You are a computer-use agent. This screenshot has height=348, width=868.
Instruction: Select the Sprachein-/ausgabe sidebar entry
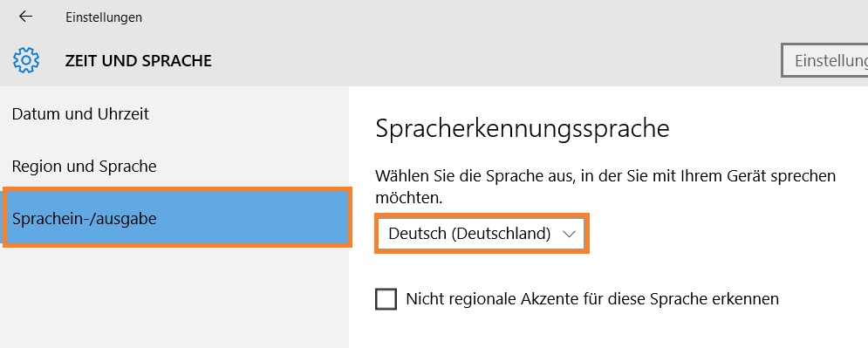tap(177, 217)
